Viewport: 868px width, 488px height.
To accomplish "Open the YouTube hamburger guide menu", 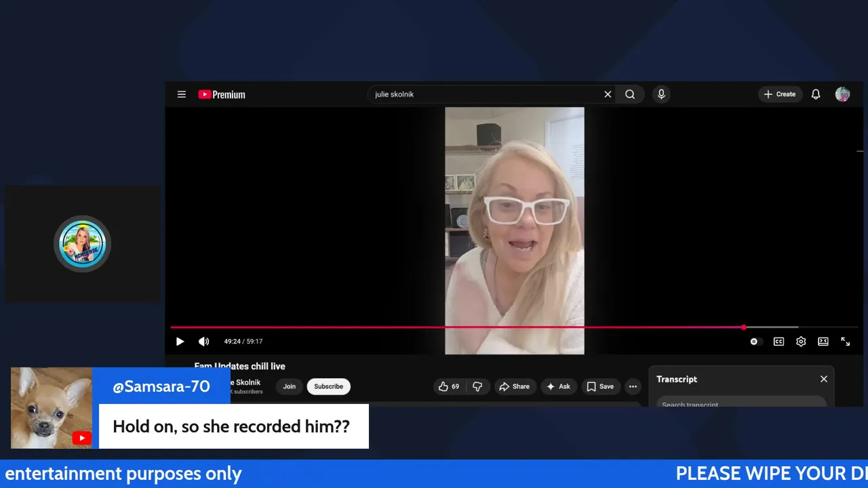I will point(181,94).
